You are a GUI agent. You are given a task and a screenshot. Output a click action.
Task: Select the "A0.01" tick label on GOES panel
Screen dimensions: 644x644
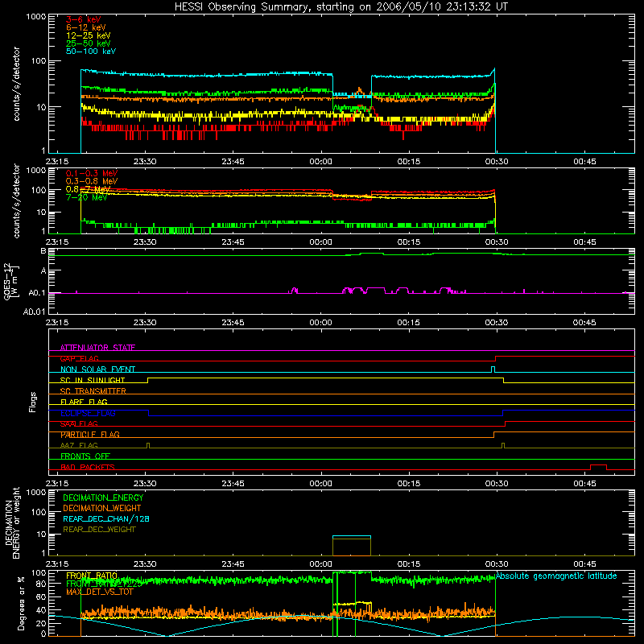pyautogui.click(x=34, y=312)
